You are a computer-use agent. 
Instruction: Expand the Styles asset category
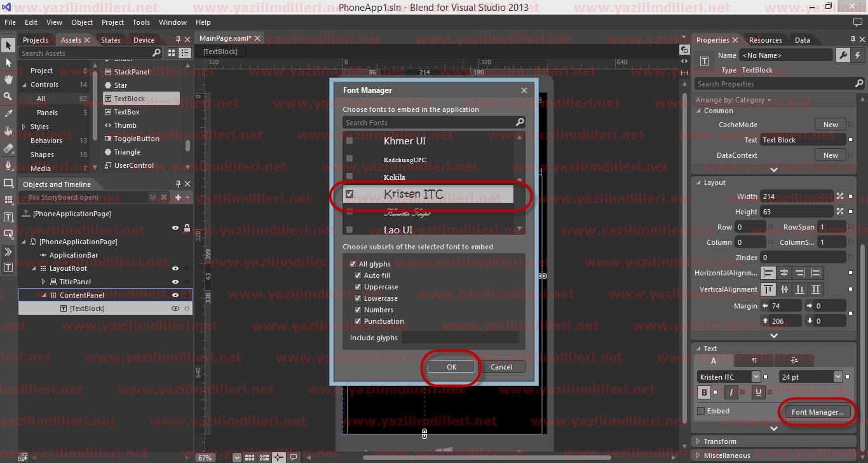(24, 127)
